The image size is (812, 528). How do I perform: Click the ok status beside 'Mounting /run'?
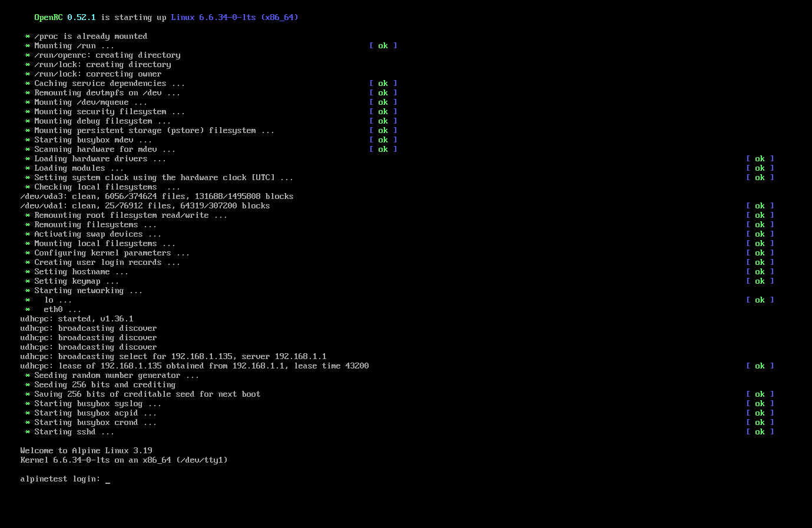point(383,46)
